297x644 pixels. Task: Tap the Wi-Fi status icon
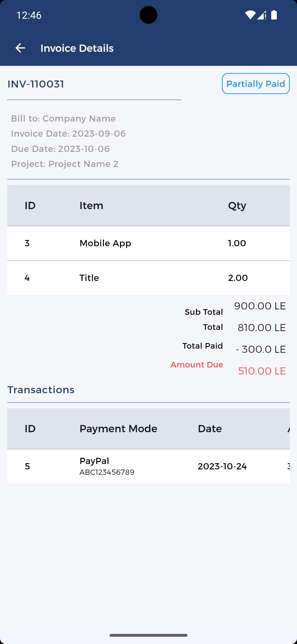pos(250,15)
